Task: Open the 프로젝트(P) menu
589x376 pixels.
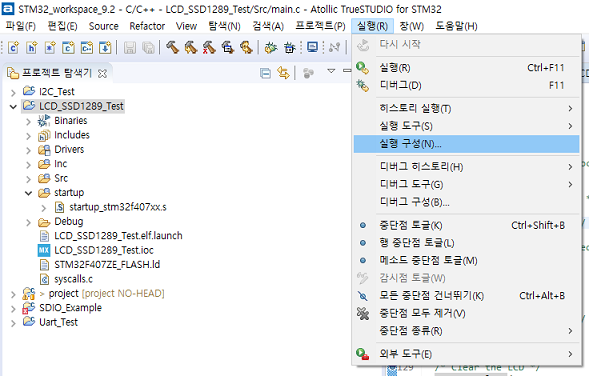Action: tap(320, 26)
